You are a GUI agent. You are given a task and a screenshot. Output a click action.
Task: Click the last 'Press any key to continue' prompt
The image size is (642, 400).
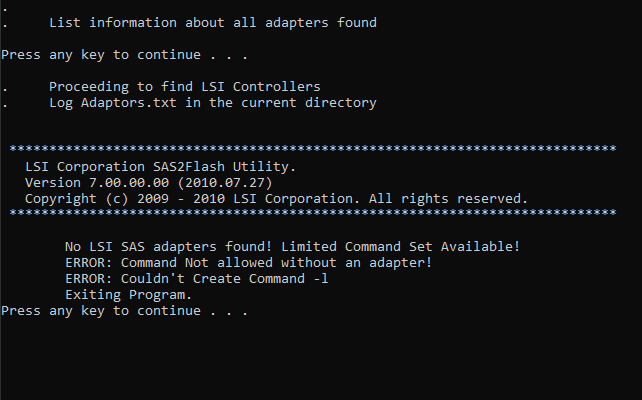pos(124,311)
